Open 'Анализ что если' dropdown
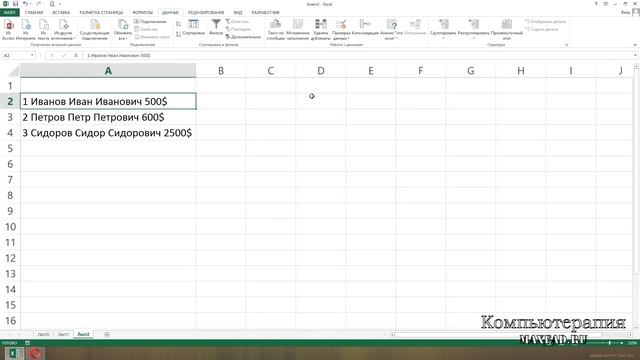640x360 pixels. 391,30
